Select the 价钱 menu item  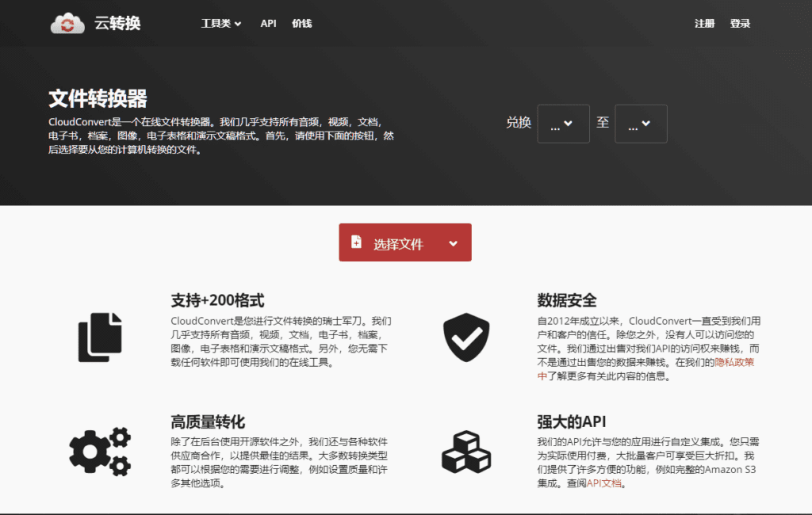301,24
